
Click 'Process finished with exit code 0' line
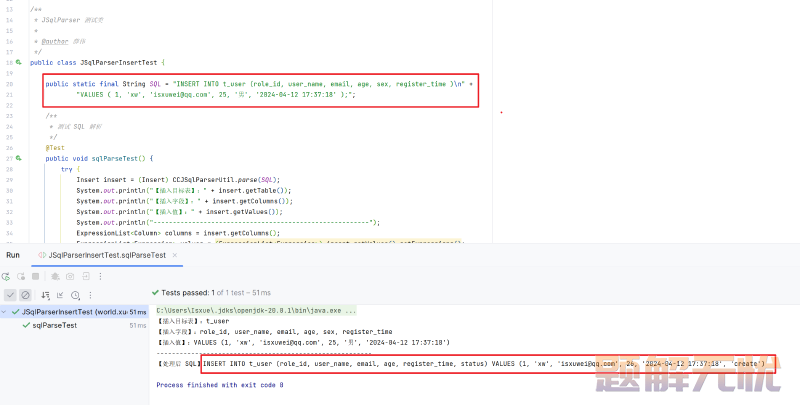(220, 385)
